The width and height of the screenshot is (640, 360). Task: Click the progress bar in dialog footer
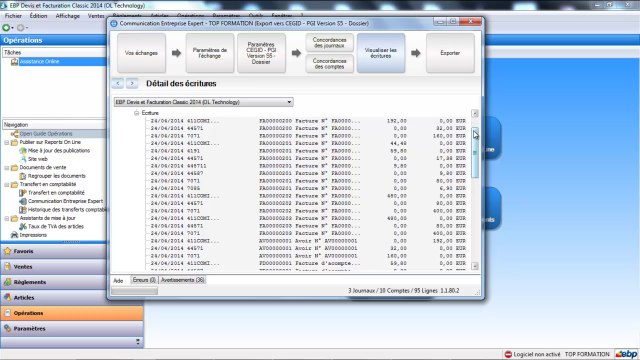pos(134,291)
